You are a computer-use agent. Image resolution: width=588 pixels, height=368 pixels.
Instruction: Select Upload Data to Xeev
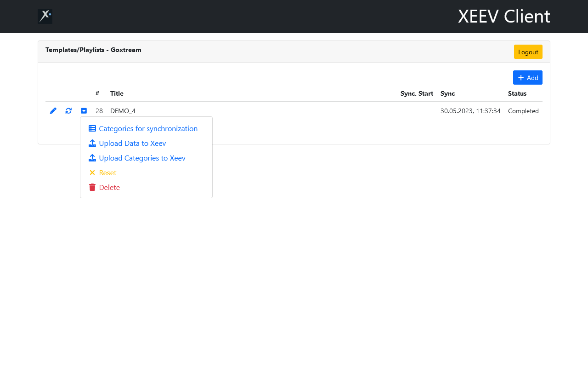pyautogui.click(x=132, y=144)
